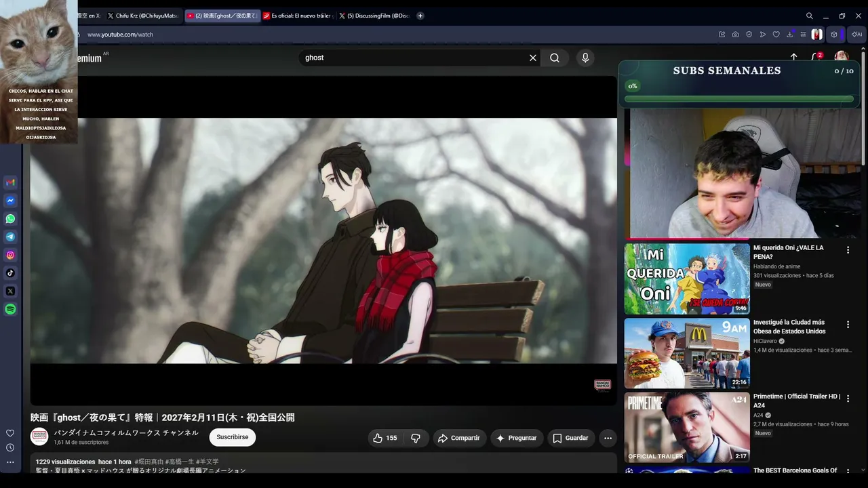Screen dimensions: 868x488
Task: Click the #高橋一生 hashtag
Action: pyautogui.click(x=180, y=462)
